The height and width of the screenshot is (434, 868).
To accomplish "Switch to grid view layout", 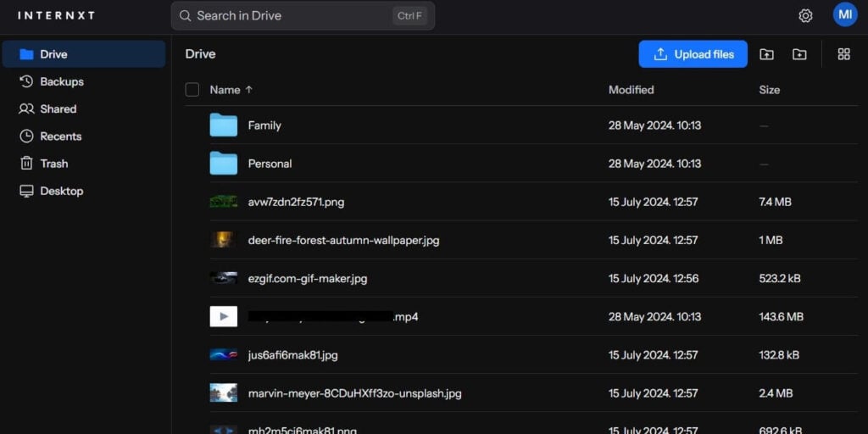I will (843, 54).
